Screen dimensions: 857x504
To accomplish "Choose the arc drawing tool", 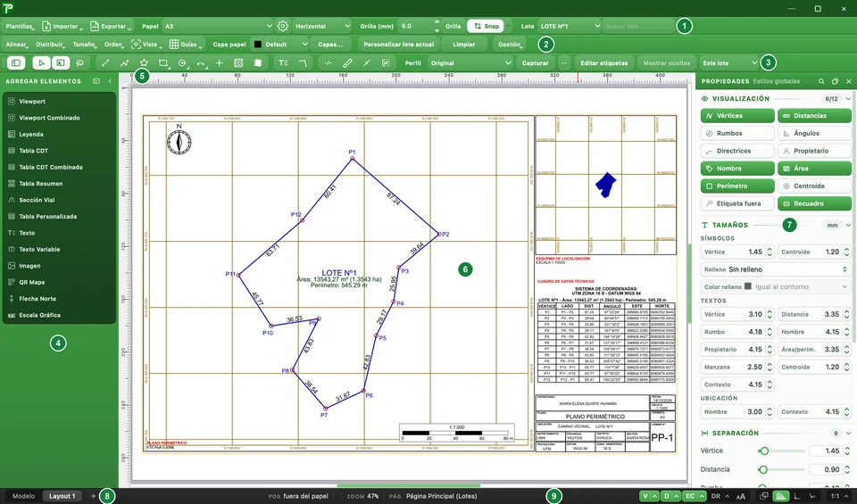I will tap(201, 63).
